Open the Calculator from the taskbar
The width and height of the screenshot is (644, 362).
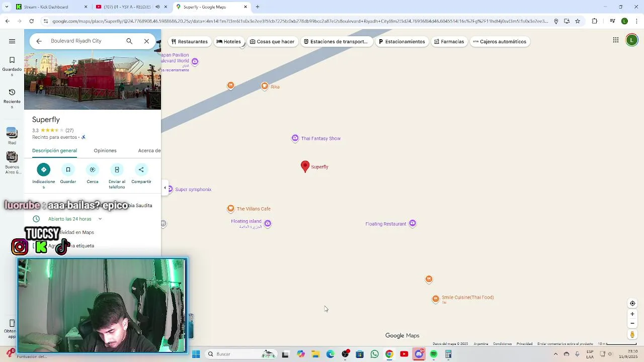coord(448,354)
